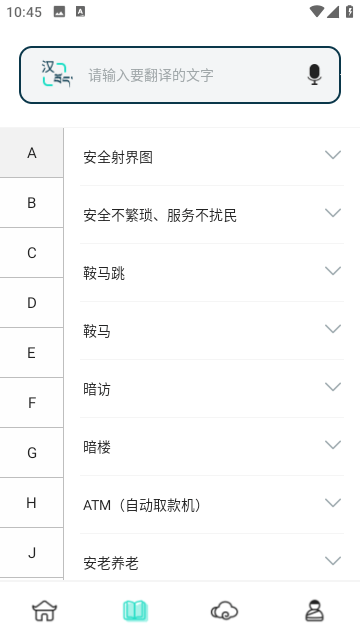360x640 pixels.
Task: Select letter B in the index
Action: click(31, 203)
